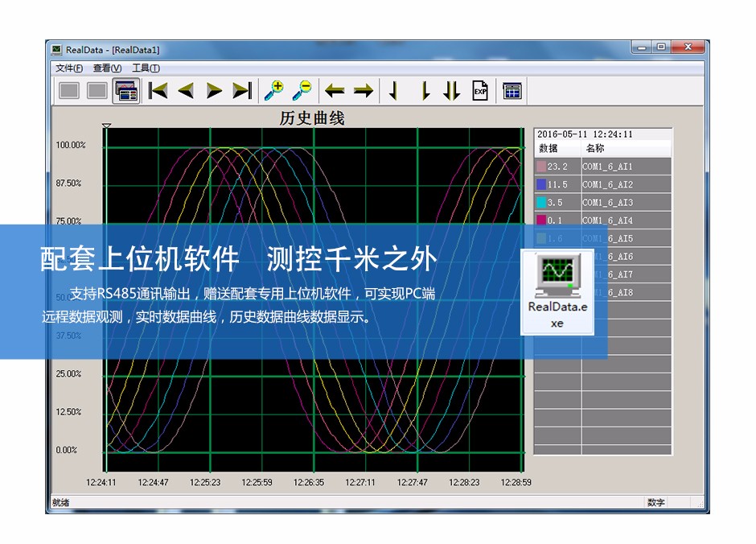Open the data table view icon
Viewport: 756px width, 544px height.
(512, 91)
